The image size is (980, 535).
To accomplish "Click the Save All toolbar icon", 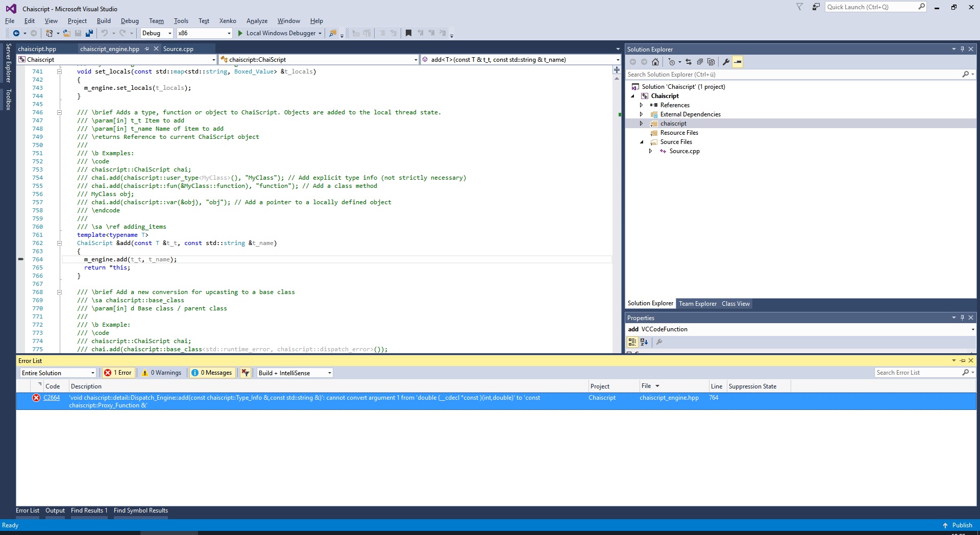I will pos(89,33).
